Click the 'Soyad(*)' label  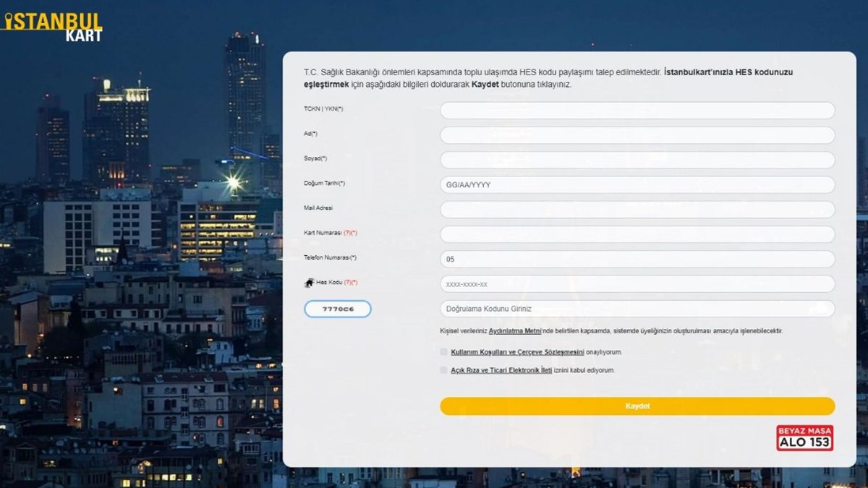click(315, 158)
